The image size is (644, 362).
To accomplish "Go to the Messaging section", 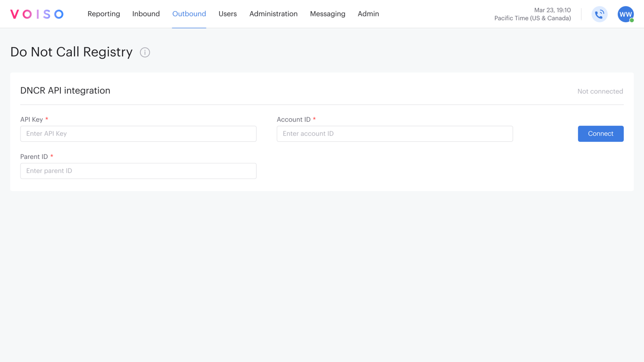I will point(328,14).
